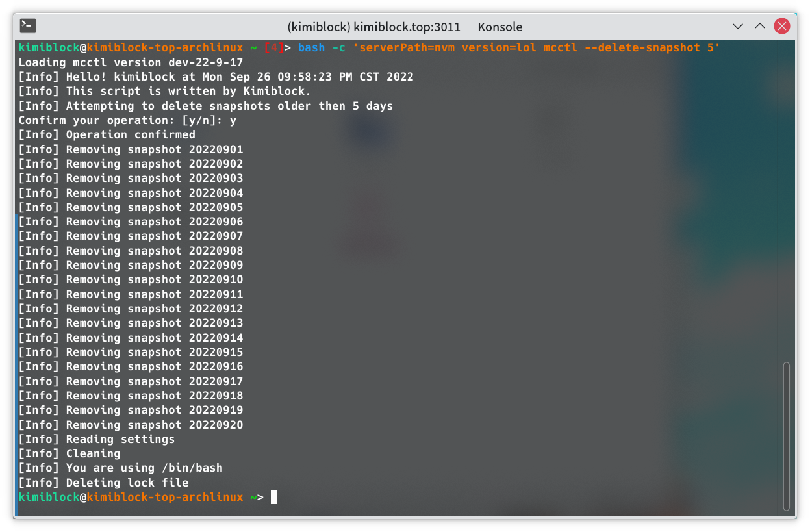The image size is (810, 532).
Task: Click the 'Loading mcctl version dev-22-9-17' line
Action: (131, 62)
